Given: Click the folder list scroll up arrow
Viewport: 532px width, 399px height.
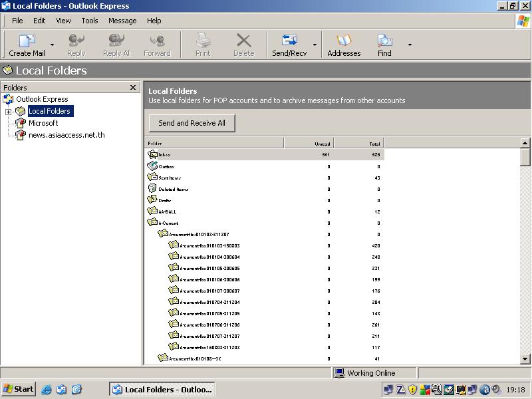Looking at the screenshot, I should coord(525,143).
